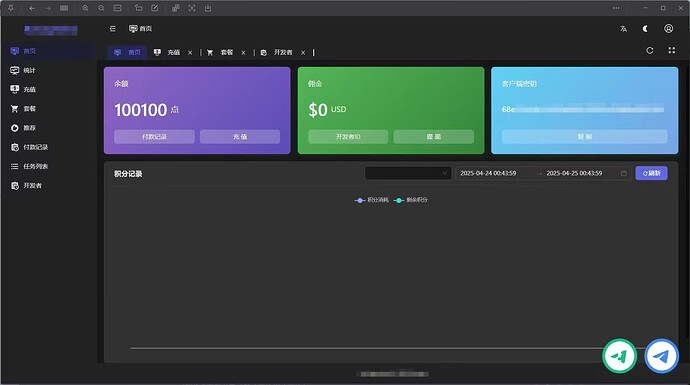Click 开发者ID button on green card
The image size is (690, 385).
(x=348, y=136)
